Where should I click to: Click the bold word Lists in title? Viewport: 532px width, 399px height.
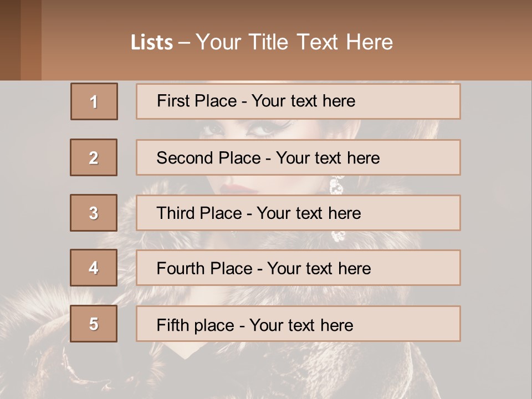point(152,43)
